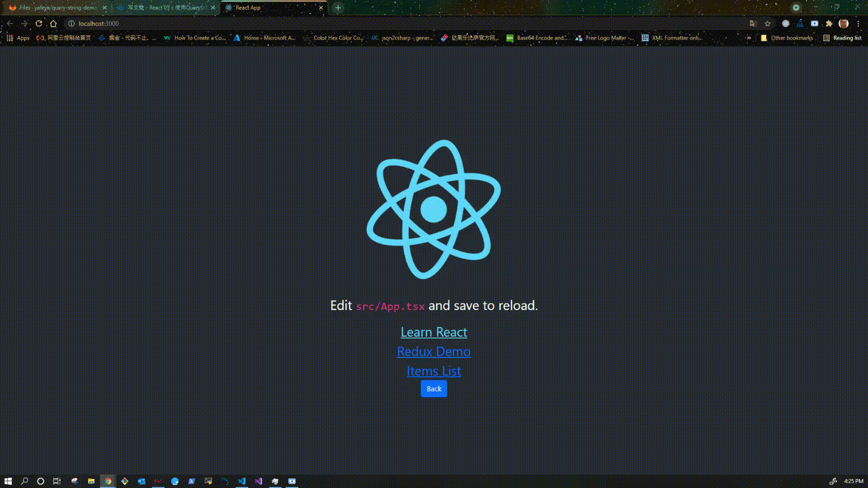868x488 pixels.
Task: Click the round grey extension icon
Action: [785, 24]
